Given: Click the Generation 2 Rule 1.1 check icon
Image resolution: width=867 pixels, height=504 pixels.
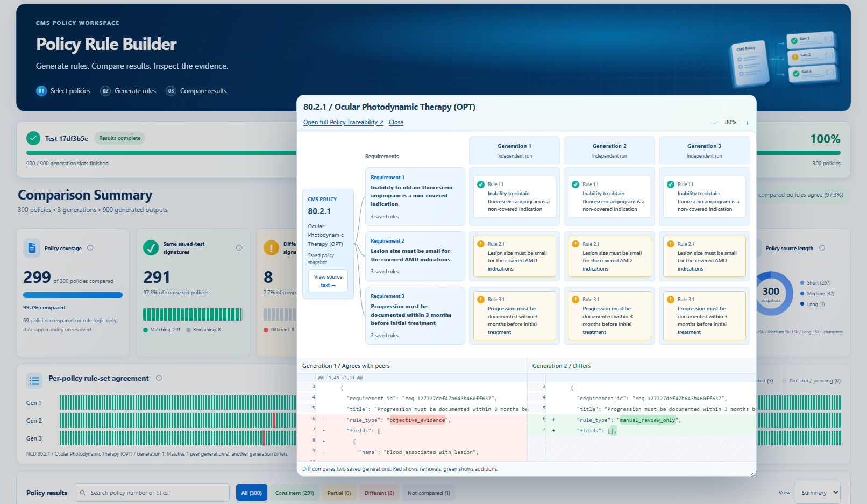Looking at the screenshot, I should 575,184.
